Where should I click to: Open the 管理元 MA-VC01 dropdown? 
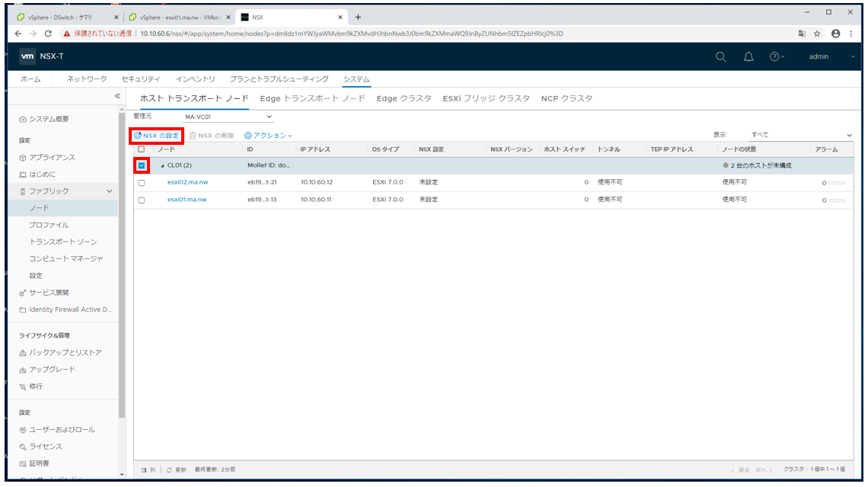click(228, 117)
